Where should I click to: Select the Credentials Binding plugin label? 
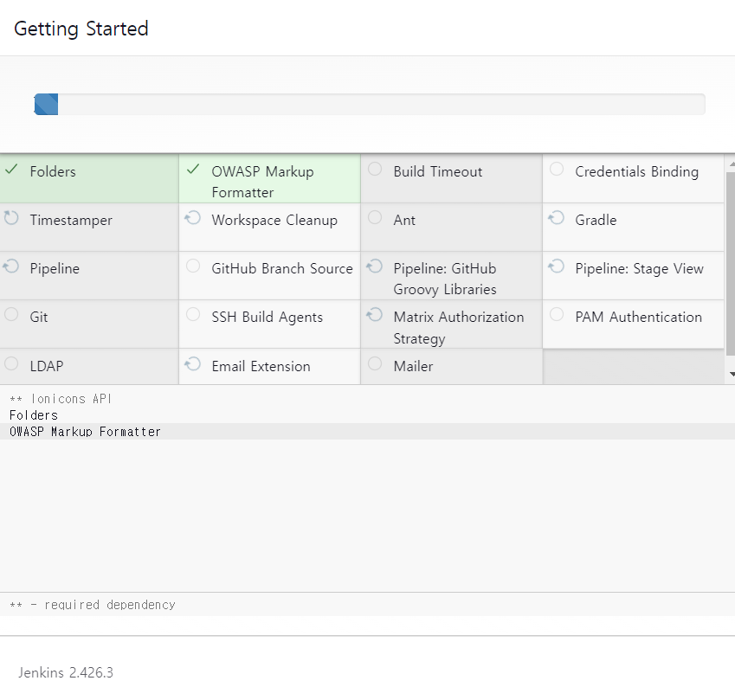pyautogui.click(x=636, y=172)
